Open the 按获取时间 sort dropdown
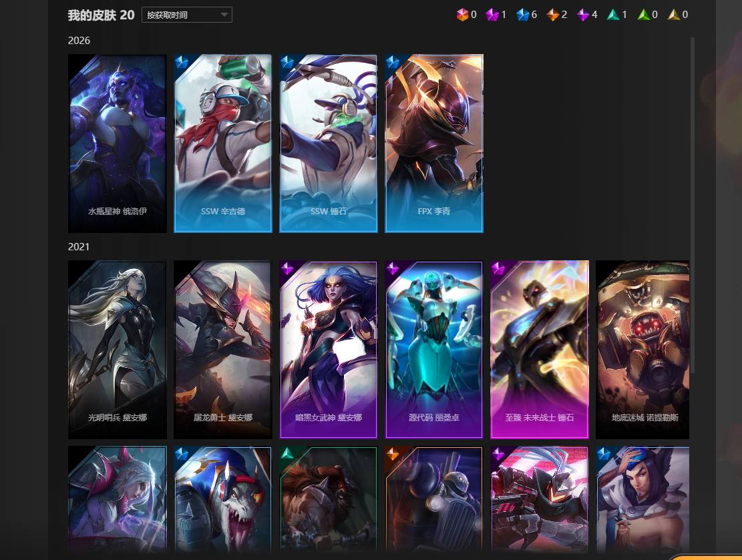The image size is (742, 560). 187,15
